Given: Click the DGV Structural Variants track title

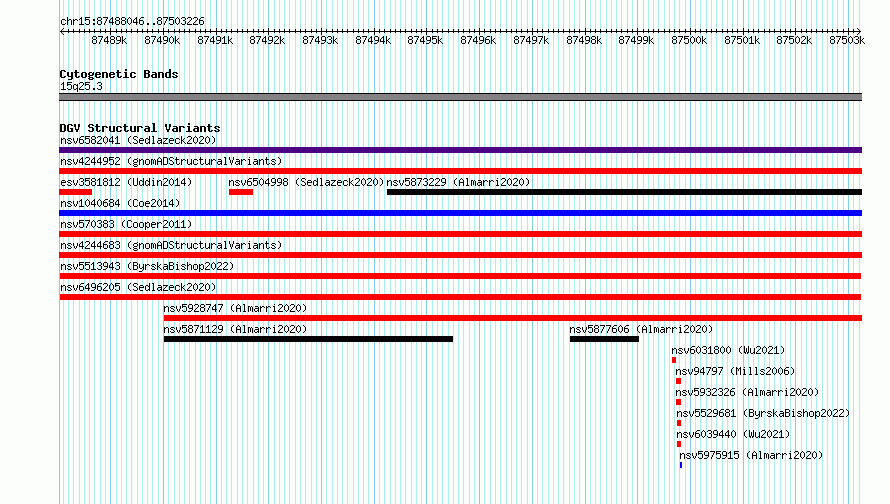Looking at the screenshot, I should click(x=140, y=128).
